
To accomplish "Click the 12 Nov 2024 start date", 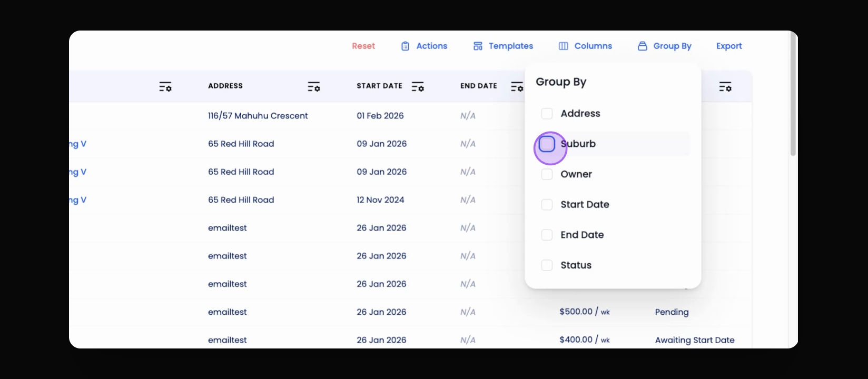I will point(380,200).
